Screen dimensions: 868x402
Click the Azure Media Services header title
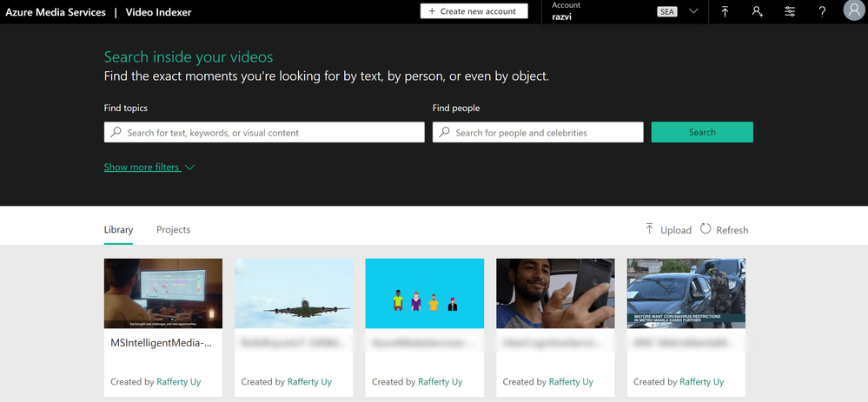[x=56, y=12]
